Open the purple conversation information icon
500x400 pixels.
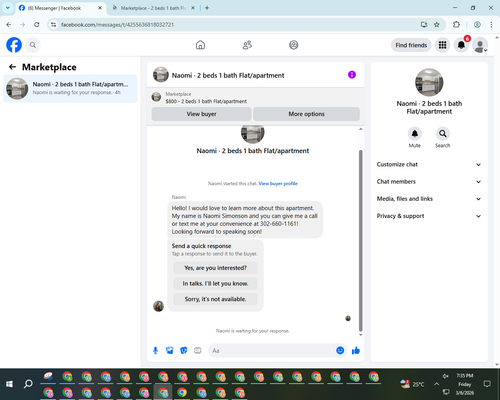(352, 75)
